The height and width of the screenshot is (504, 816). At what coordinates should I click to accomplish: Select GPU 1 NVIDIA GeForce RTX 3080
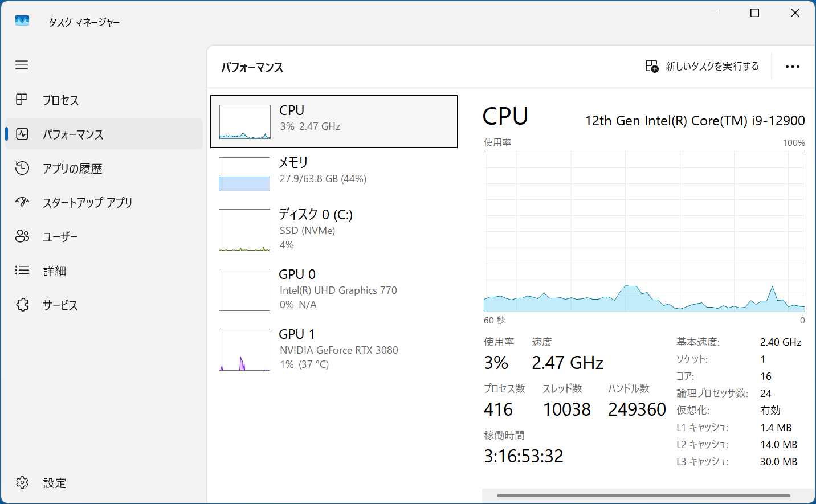click(x=334, y=349)
